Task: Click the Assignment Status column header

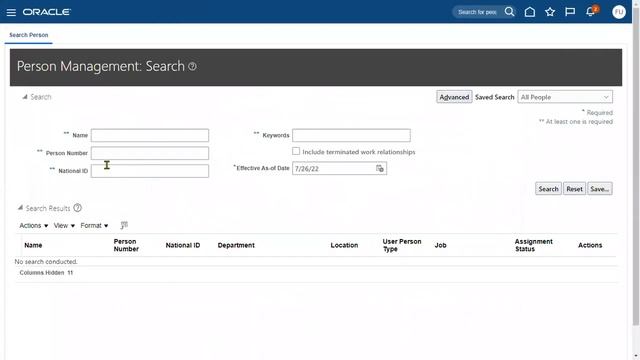Action: pos(533,245)
